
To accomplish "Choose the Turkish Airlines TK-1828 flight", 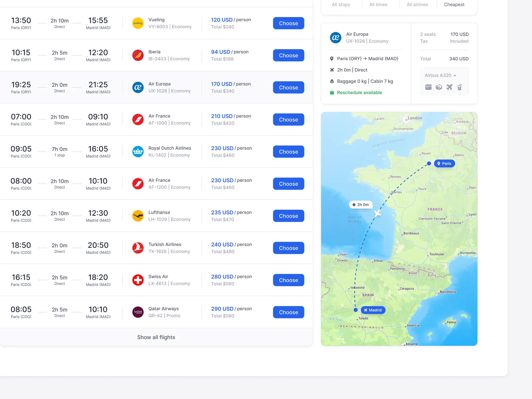I will click(x=288, y=248).
